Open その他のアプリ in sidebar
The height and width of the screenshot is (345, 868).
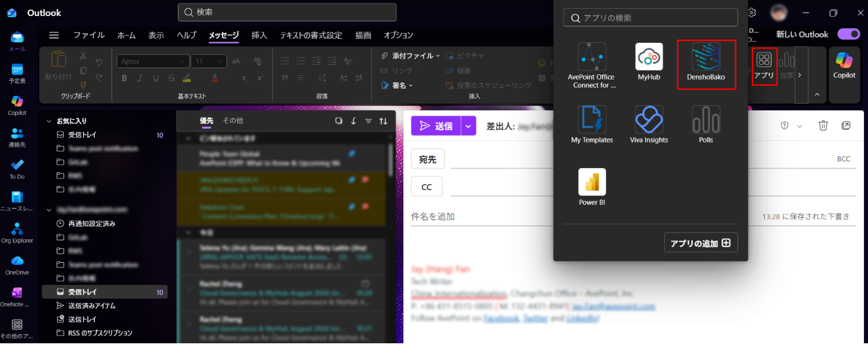pos(17,329)
